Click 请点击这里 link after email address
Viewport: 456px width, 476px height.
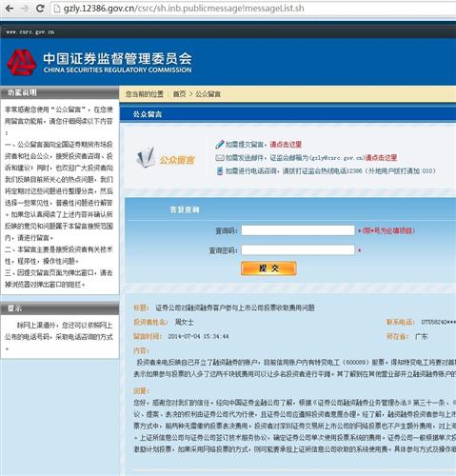coord(381,158)
